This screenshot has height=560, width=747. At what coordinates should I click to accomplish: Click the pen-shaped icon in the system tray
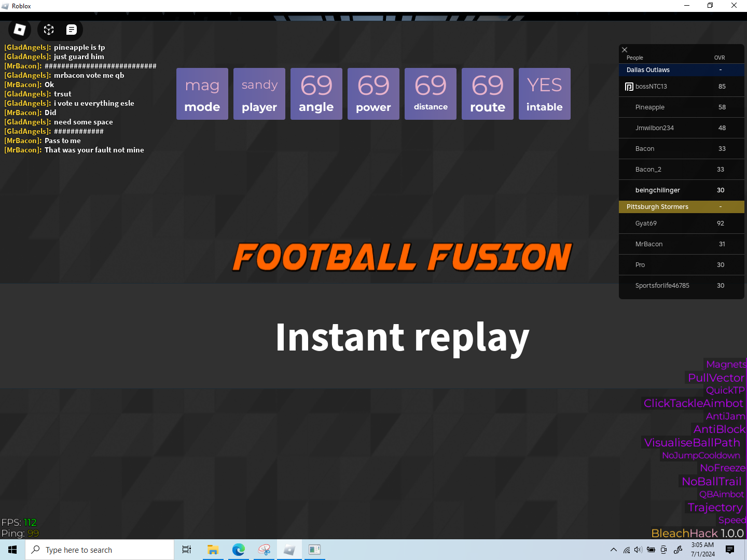pyautogui.click(x=678, y=550)
